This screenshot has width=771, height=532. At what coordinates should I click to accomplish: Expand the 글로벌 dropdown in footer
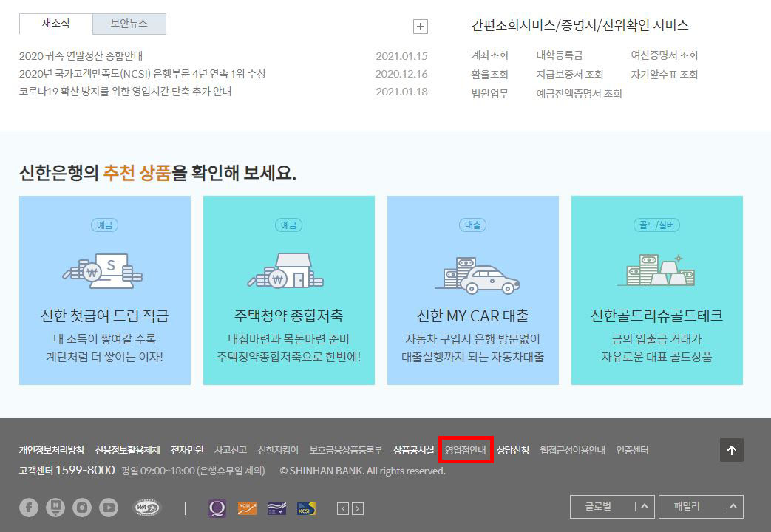tap(612, 506)
